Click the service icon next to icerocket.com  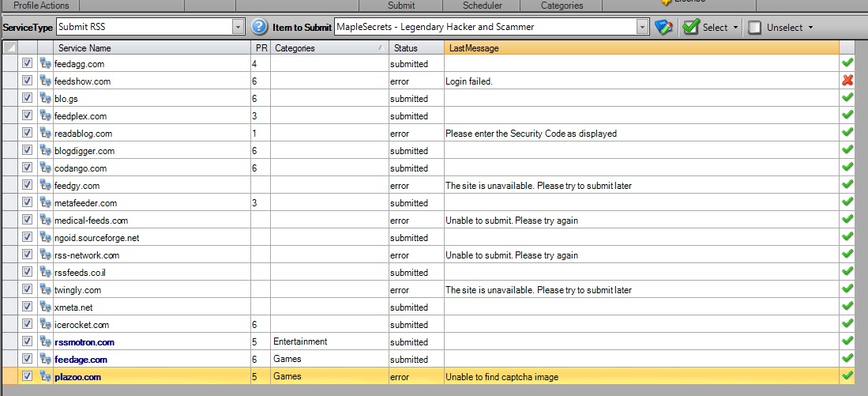(45, 325)
